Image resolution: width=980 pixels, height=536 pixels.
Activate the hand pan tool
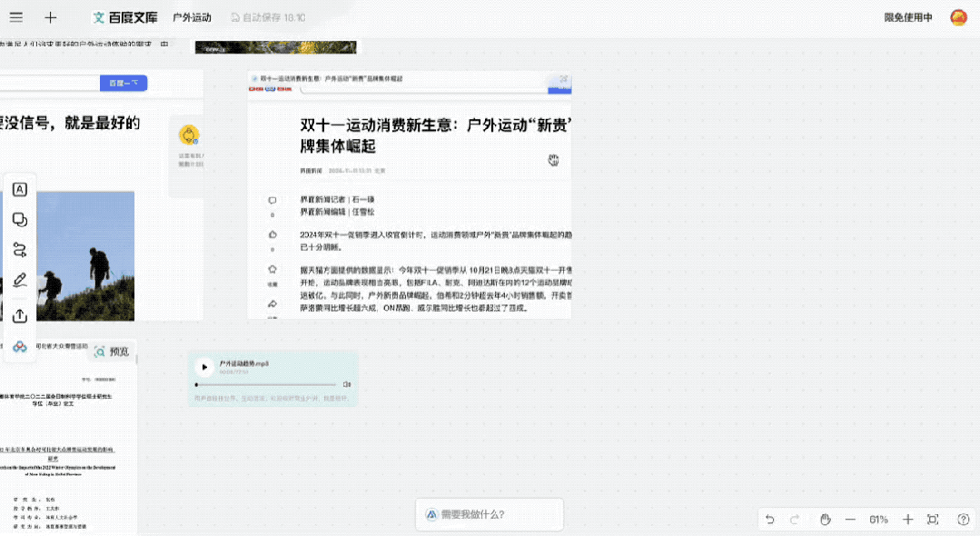(826, 519)
